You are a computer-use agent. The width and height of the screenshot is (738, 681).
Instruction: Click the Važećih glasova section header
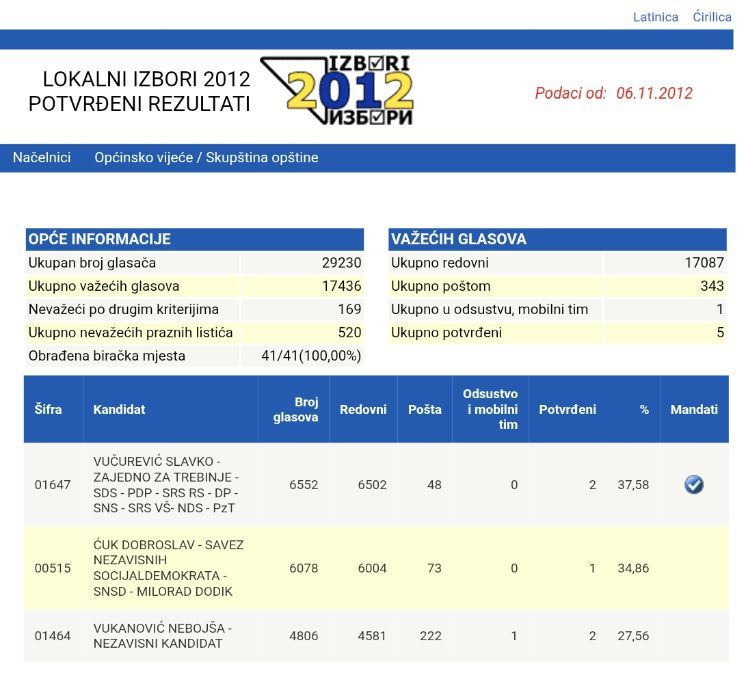click(x=557, y=239)
